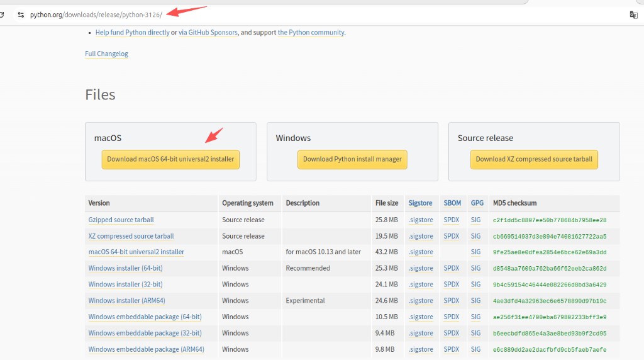Open SIG for embeddable package (ARM64)

click(475, 349)
